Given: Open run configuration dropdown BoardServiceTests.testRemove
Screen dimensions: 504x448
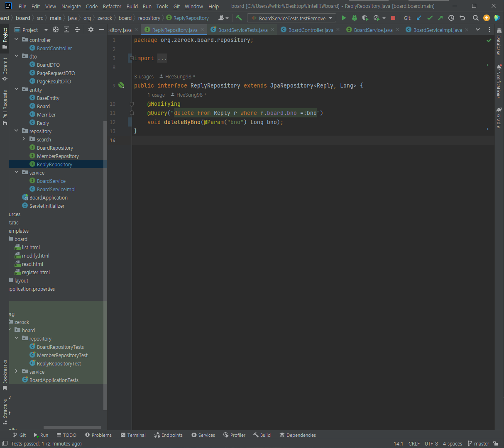Looking at the screenshot, I should [291, 18].
